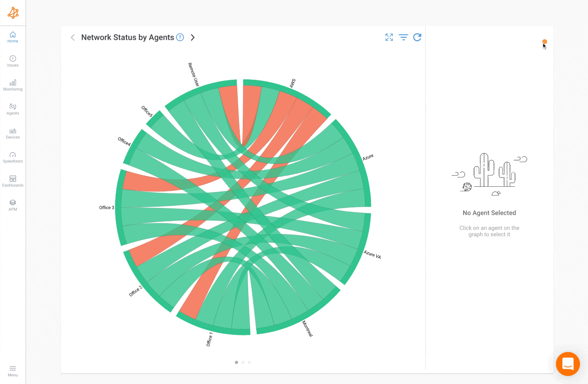Show the previous dashboard chart
The width and height of the screenshot is (588, 384).
tap(73, 37)
